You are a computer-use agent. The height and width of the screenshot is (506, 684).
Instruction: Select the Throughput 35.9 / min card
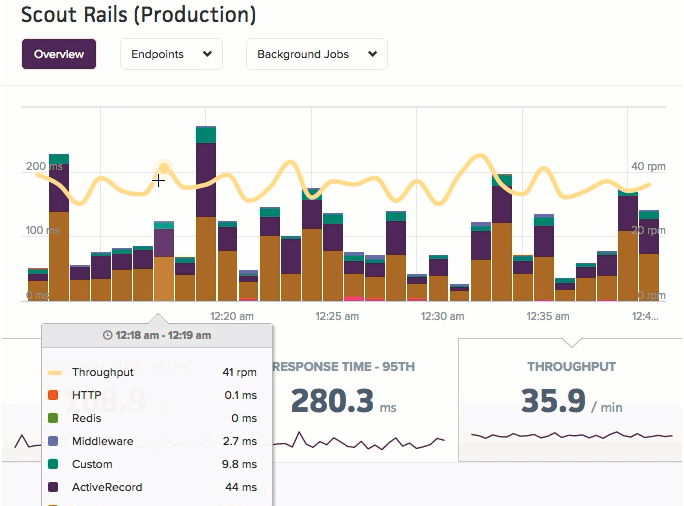pyautogui.click(x=570, y=400)
